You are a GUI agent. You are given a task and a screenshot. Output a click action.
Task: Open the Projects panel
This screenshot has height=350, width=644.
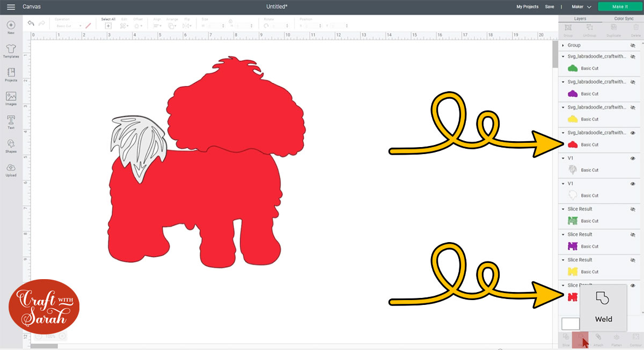11,75
